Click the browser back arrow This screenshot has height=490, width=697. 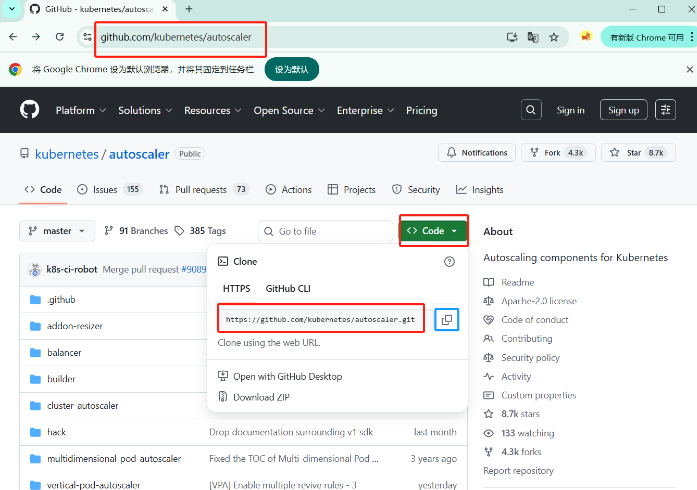pyautogui.click(x=13, y=37)
